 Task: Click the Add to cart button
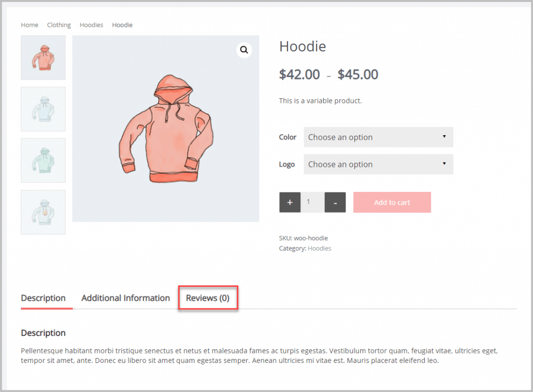click(392, 202)
